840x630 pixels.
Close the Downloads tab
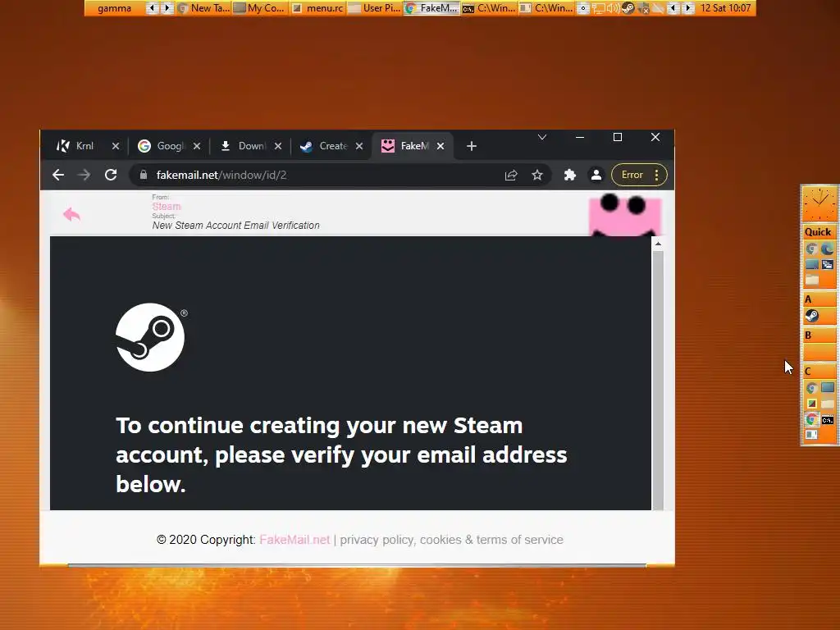click(x=278, y=146)
